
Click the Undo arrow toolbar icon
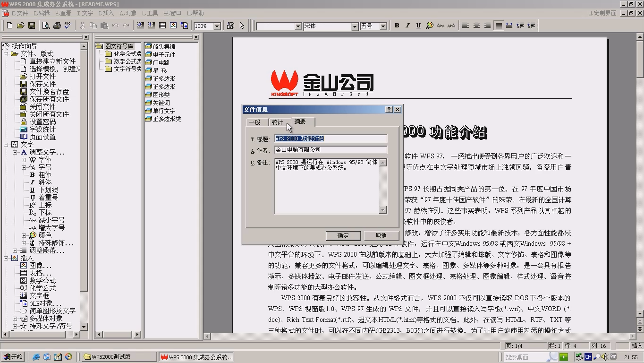coord(115,26)
